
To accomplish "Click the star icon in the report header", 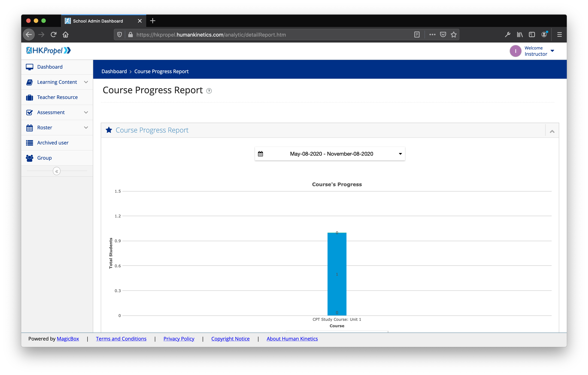I will 109,130.
